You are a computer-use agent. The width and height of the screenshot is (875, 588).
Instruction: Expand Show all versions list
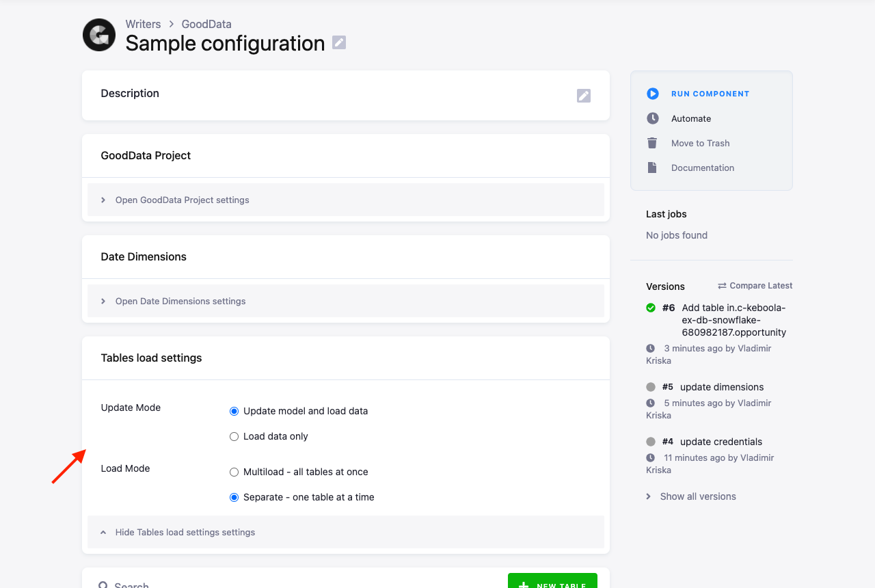click(x=691, y=496)
